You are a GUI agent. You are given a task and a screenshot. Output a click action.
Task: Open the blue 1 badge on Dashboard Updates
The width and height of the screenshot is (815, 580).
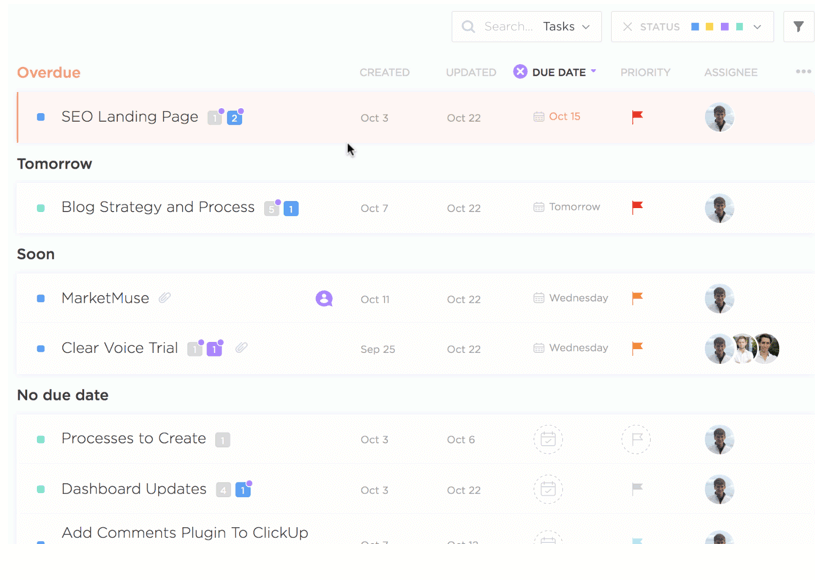click(x=243, y=490)
